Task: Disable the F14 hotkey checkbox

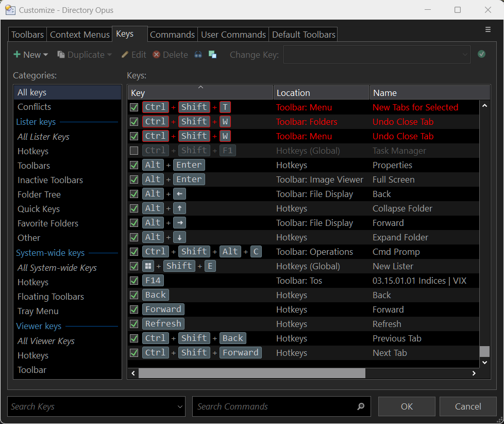Action: pos(134,281)
